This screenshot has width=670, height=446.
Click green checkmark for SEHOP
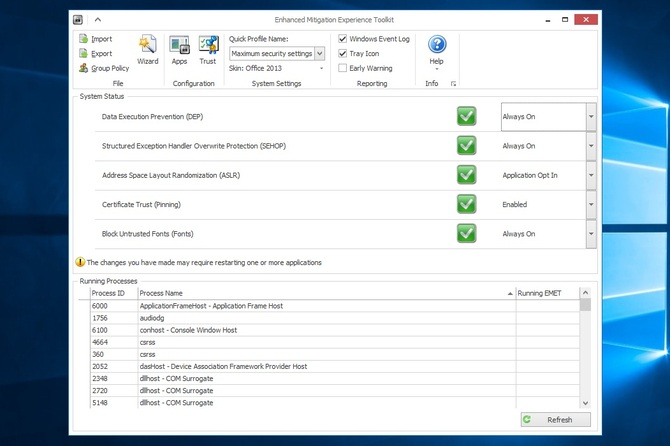466,146
